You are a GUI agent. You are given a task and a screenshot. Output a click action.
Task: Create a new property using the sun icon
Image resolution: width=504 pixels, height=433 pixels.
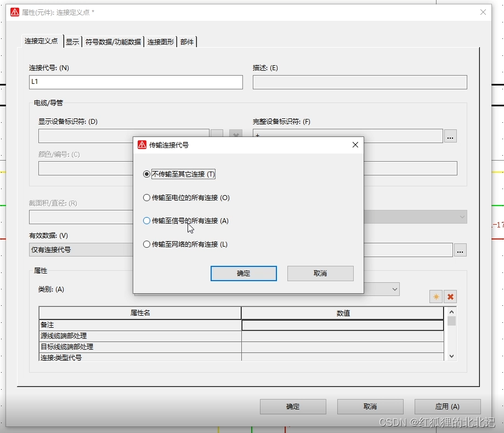[x=435, y=297]
